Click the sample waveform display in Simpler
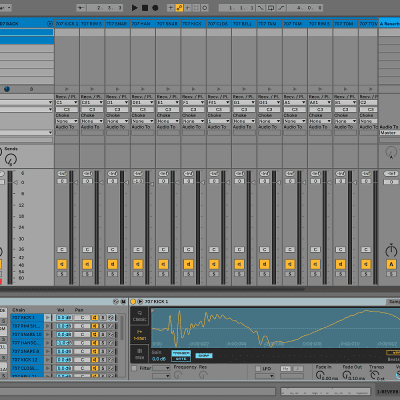 pos(276,328)
